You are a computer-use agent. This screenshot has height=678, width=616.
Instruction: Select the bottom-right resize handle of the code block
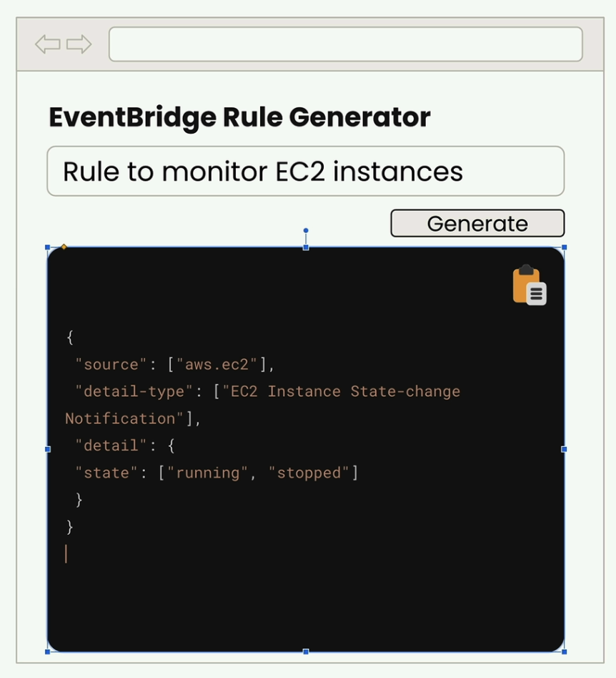[x=564, y=652]
